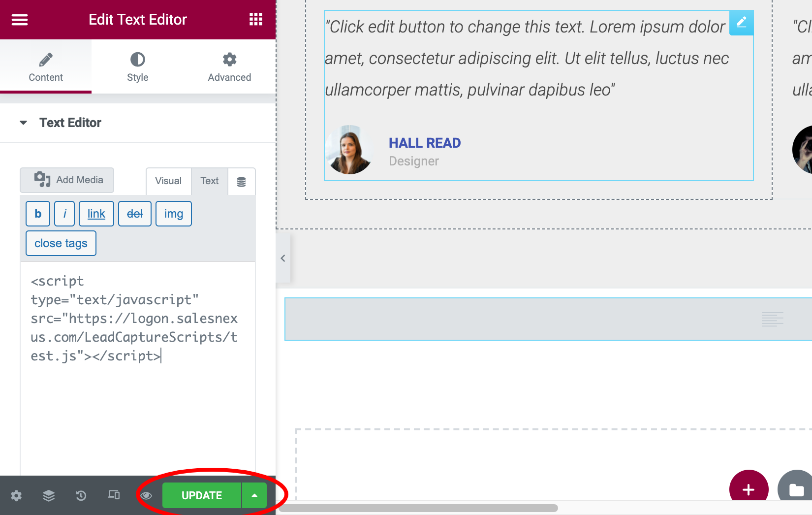
Task: Select the highlighted text editor widget bar
Action: (x=548, y=319)
